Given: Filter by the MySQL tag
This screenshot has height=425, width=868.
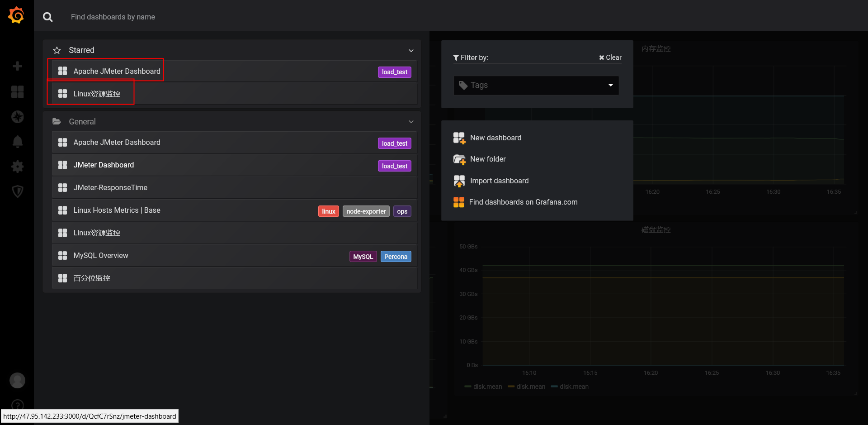Looking at the screenshot, I should [x=363, y=257].
